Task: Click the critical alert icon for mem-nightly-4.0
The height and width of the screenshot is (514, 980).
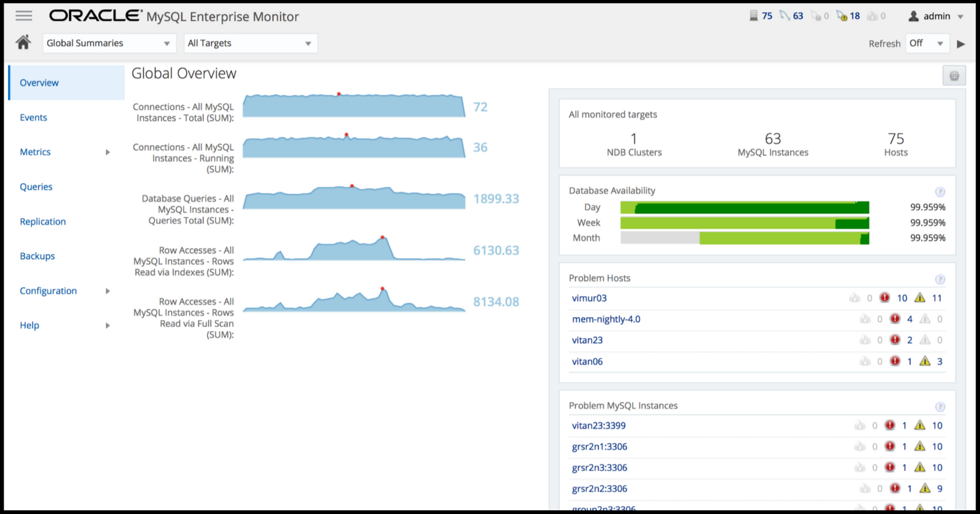Action: [x=895, y=319]
